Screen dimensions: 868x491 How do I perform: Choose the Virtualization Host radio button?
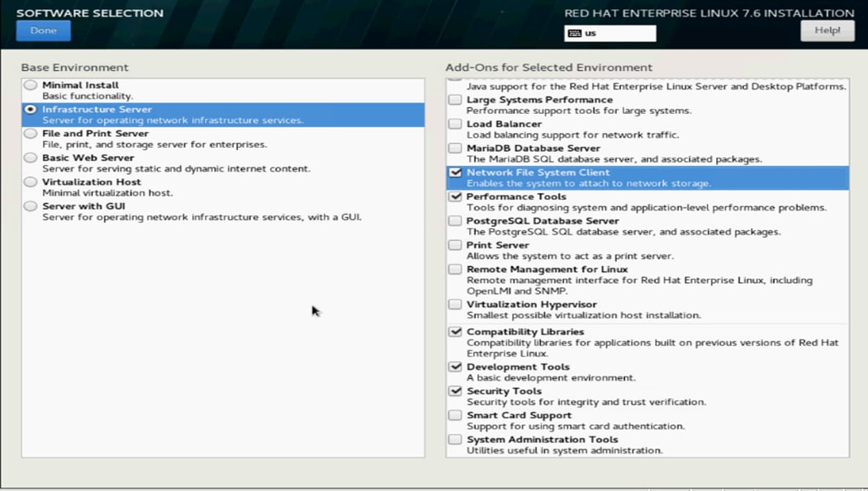click(x=31, y=182)
